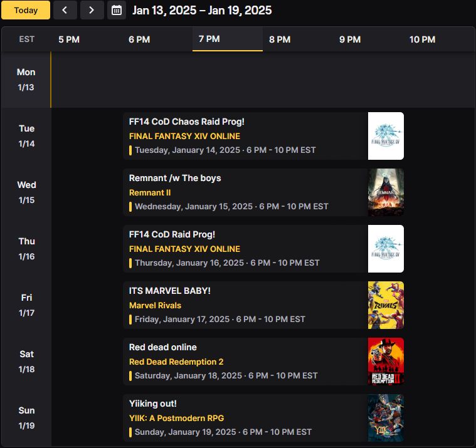Screen dimensions: 476x448
Task: Click the Marvel Rivals category link
Action: coord(155,305)
